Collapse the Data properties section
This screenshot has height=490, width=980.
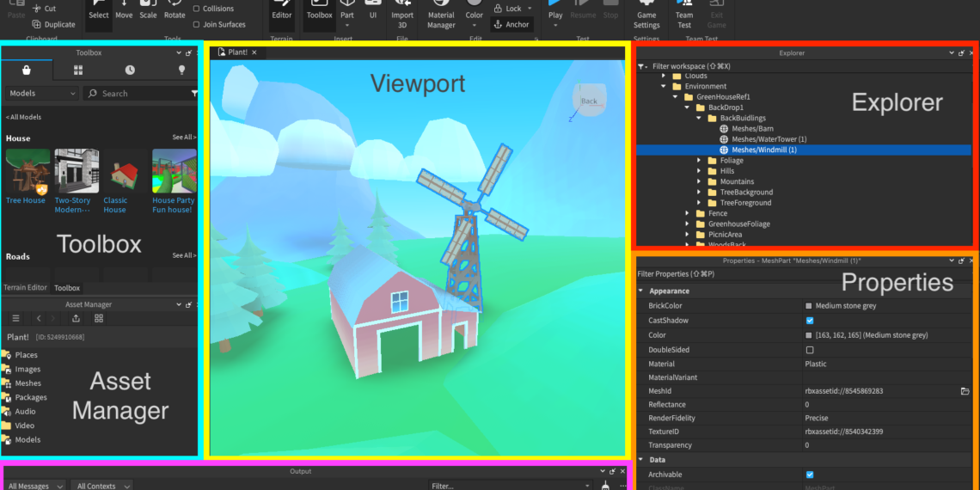coord(640,460)
